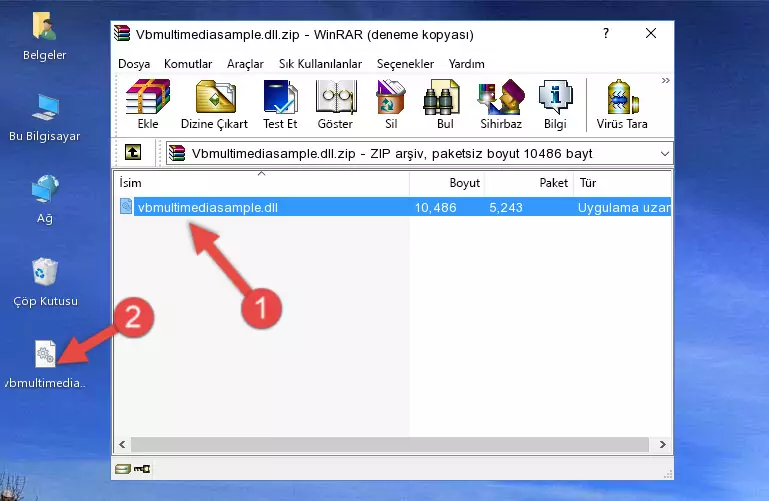769x501 pixels.
Task: Click the archive icon in address bar
Action: (177, 153)
